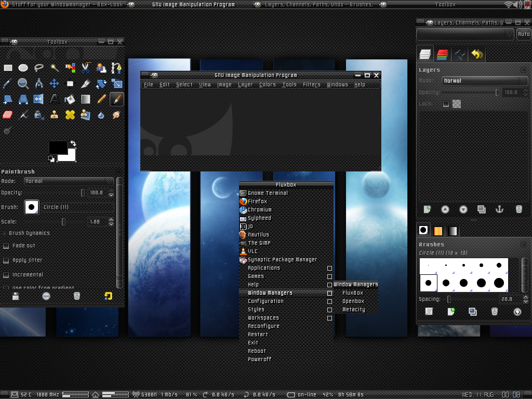The width and height of the screenshot is (532, 399).
Task: Launch Gnome Terminal from Fluxbox menu
Action: click(x=286, y=193)
